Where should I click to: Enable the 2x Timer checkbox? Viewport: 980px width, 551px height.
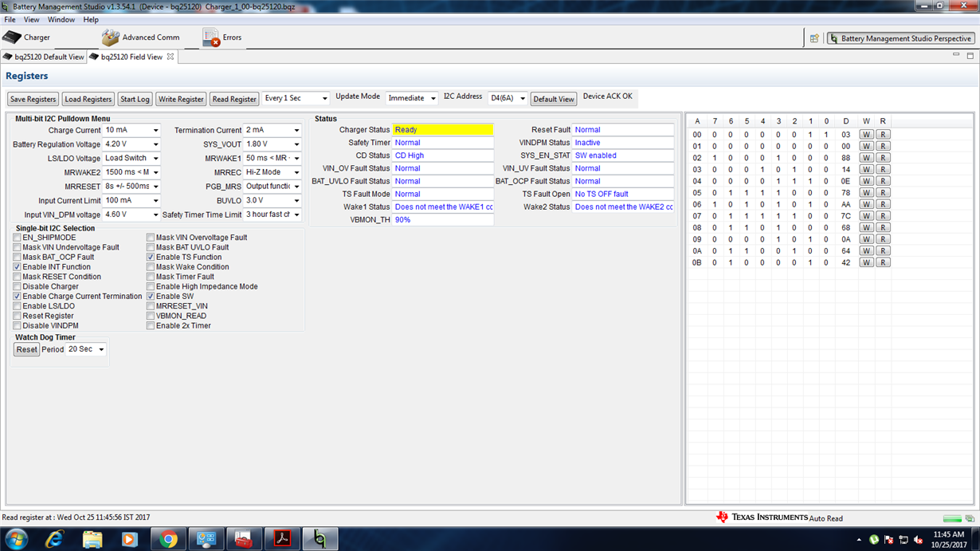(x=151, y=325)
